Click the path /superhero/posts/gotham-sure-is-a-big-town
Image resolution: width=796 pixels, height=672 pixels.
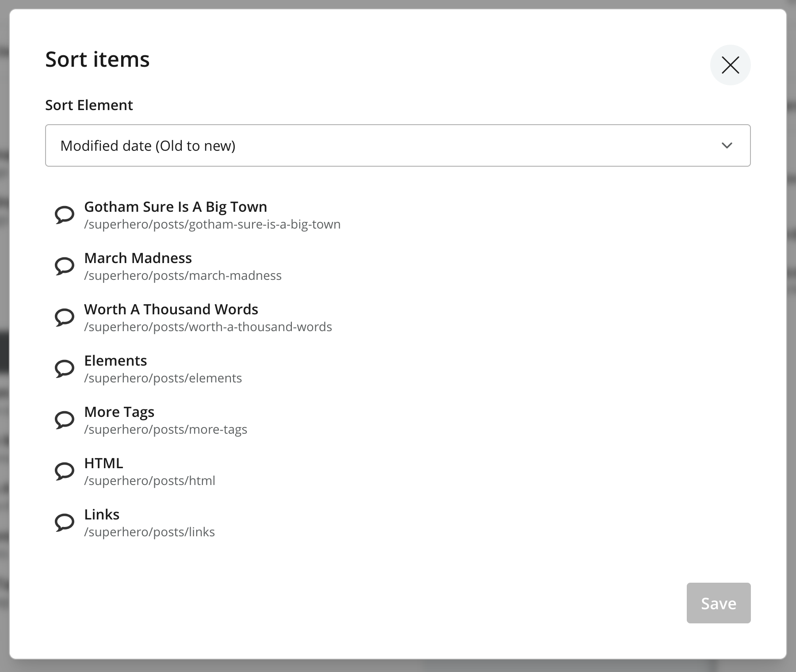212,225
